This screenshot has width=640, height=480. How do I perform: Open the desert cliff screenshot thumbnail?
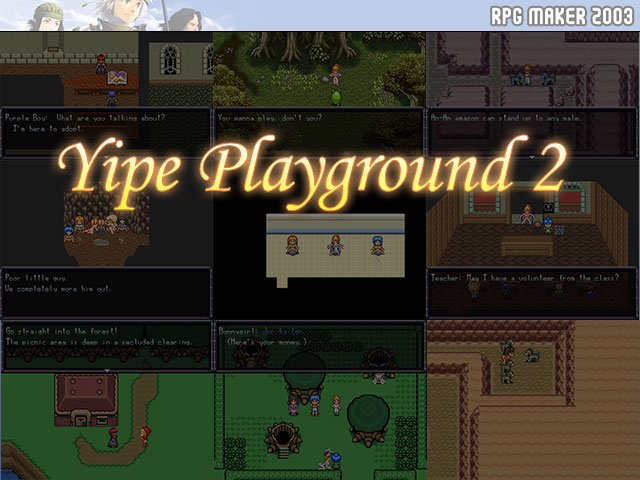click(532, 400)
